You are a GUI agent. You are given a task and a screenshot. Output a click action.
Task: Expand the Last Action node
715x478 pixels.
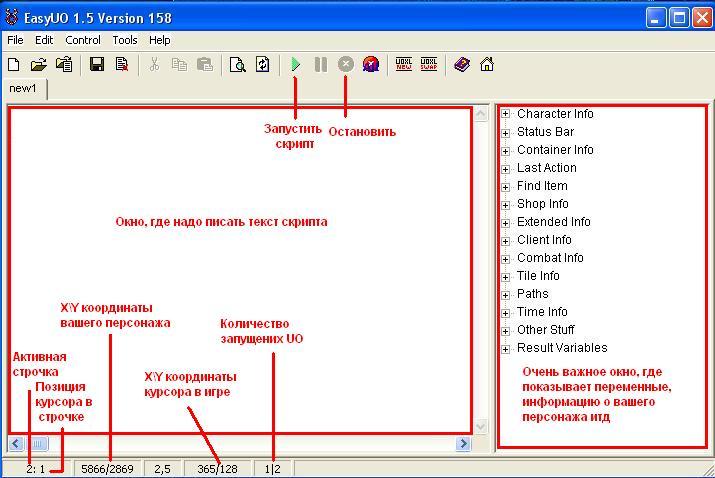pyautogui.click(x=505, y=169)
